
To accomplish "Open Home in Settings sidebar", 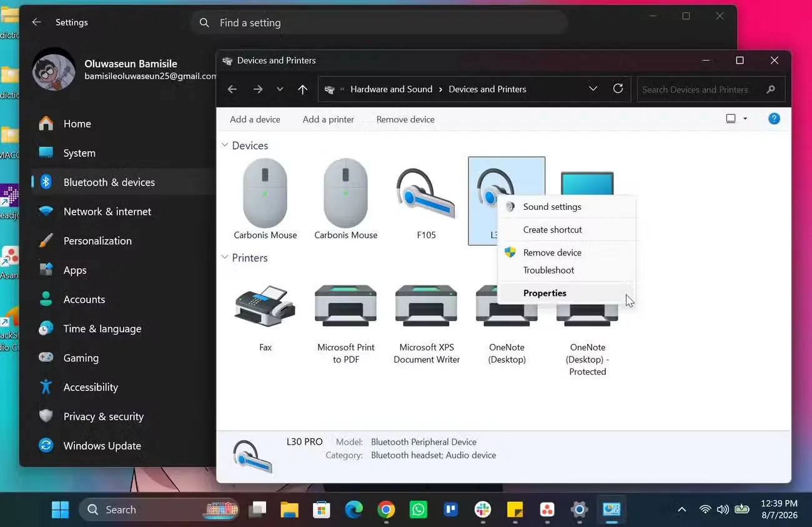I will click(x=123, y=124).
